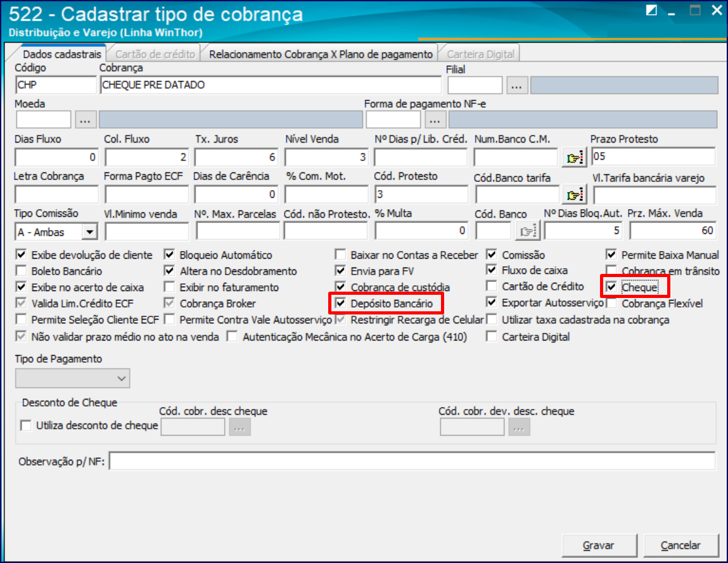Click the Observação p/ NF field
This screenshot has width=728, height=563.
[412, 462]
